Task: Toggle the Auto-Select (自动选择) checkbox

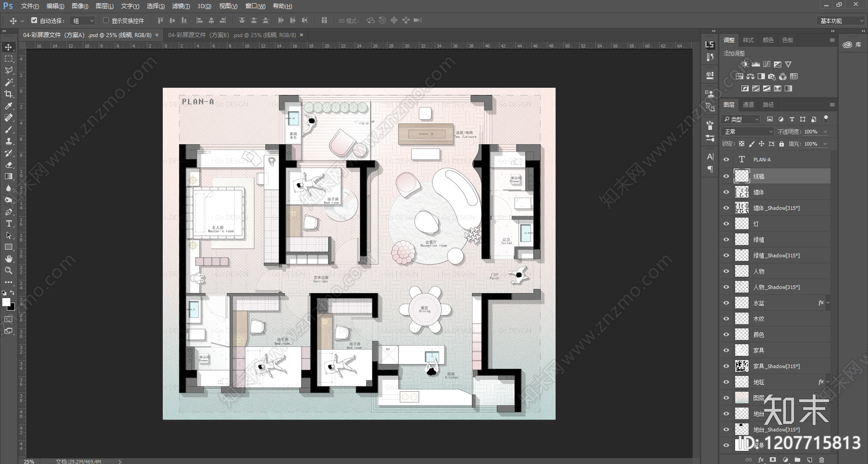Action: (x=34, y=21)
